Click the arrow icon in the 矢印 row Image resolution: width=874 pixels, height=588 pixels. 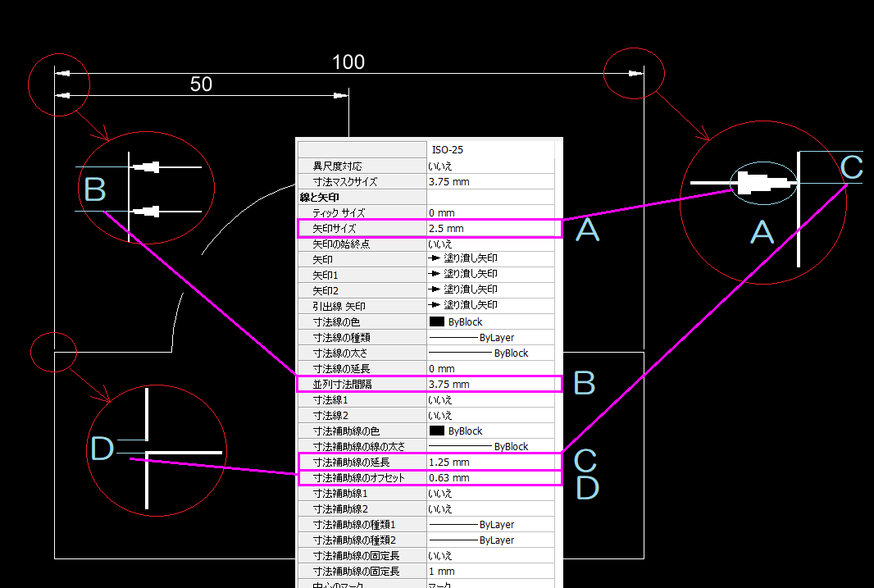(x=435, y=258)
